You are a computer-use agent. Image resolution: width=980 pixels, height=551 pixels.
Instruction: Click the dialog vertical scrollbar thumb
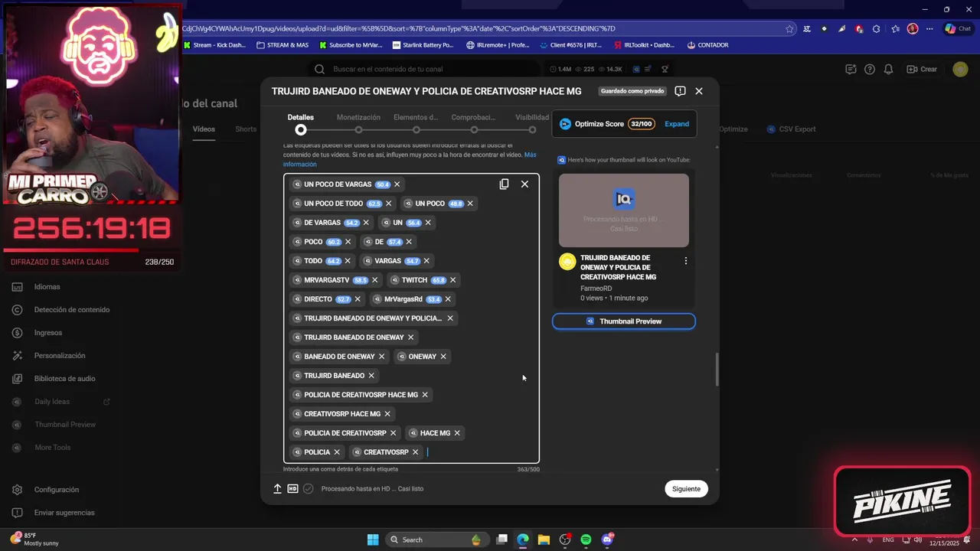point(717,370)
